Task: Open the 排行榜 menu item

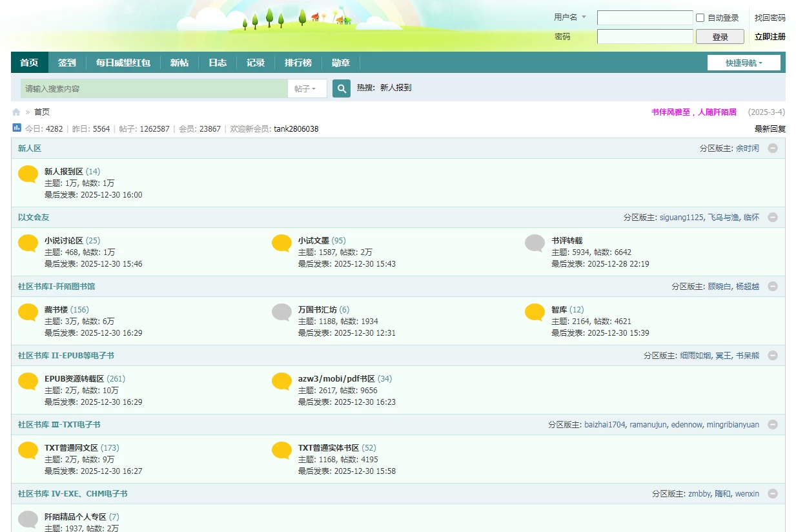Action: (298, 63)
